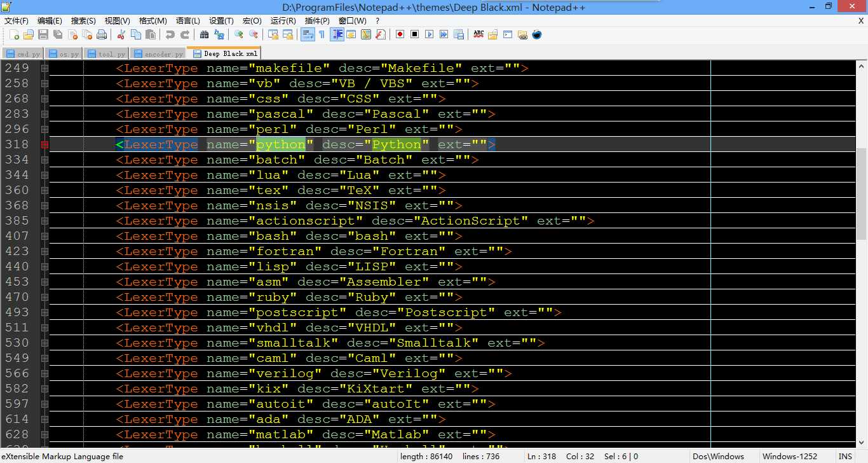The width and height of the screenshot is (868, 463).
Task: Save the current recorded macro icon
Action: pos(458,34)
